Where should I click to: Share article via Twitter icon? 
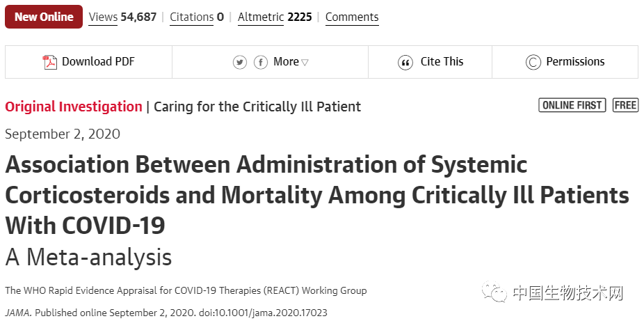coord(240,62)
